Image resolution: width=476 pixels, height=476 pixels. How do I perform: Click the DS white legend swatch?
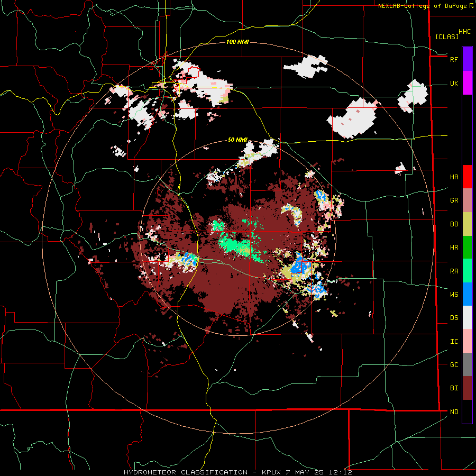click(x=467, y=317)
